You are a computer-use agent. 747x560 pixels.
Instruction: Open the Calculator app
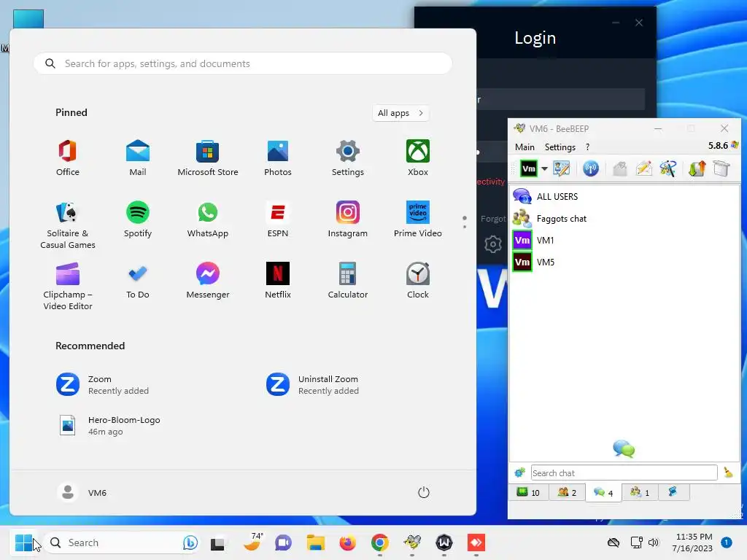coord(348,281)
